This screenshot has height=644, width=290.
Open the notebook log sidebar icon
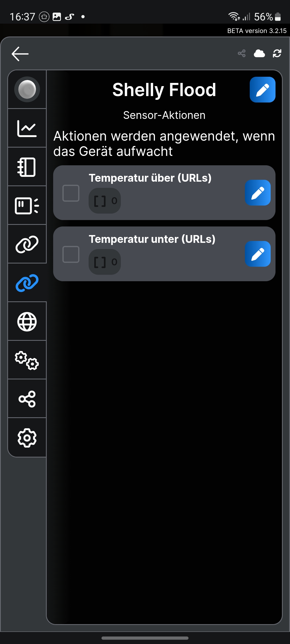(27, 167)
